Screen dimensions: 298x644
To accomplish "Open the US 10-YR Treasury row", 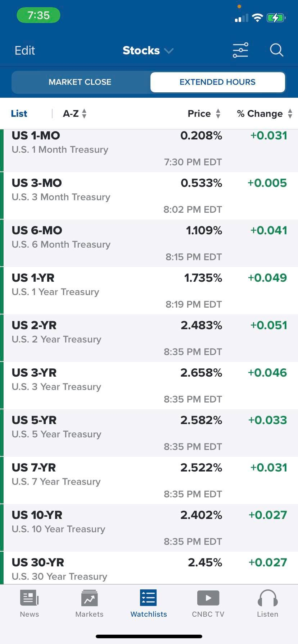I will 149,528.
